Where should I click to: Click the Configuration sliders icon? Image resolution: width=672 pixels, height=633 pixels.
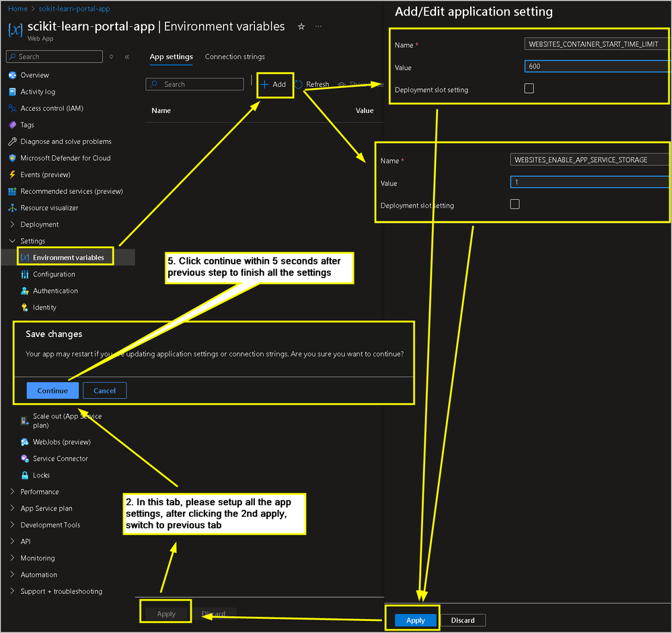25,274
